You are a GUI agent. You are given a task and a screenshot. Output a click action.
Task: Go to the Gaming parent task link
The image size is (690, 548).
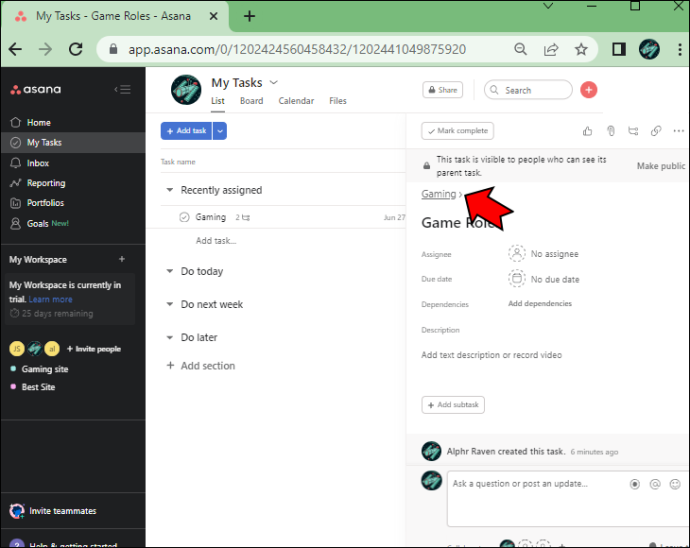coord(438,194)
